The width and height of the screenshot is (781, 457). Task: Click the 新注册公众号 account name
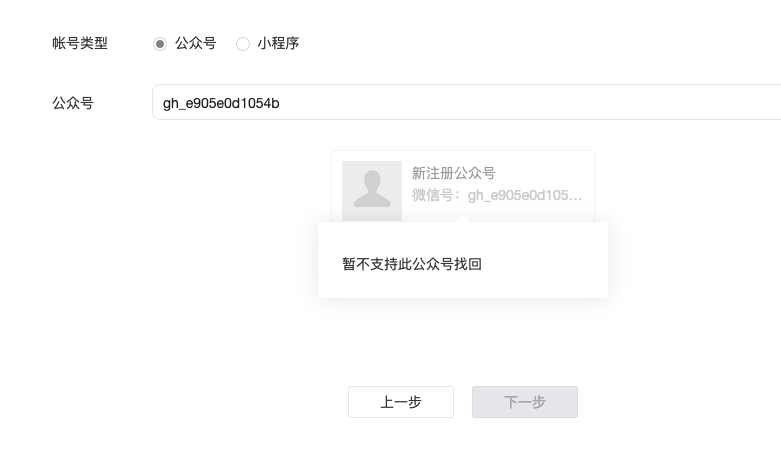[453, 173]
